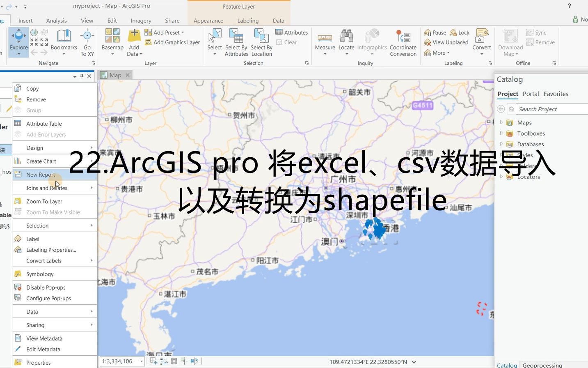Image resolution: width=588 pixels, height=368 pixels.
Task: Open the Data submenu
Action: (55, 312)
